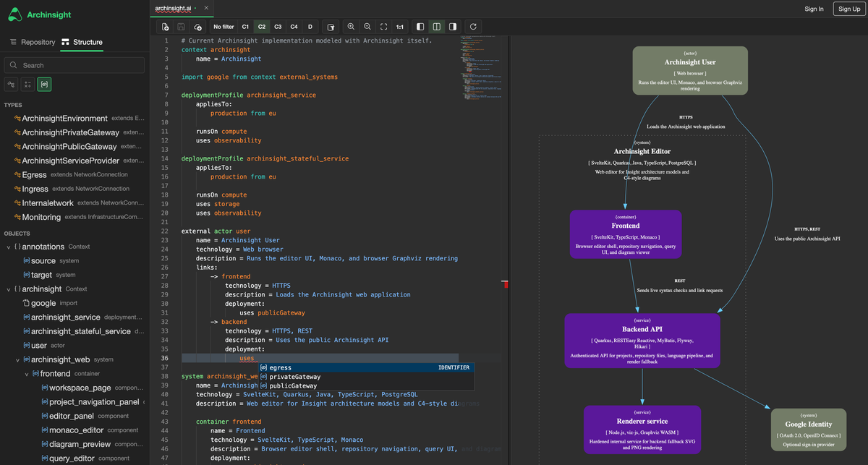Image resolution: width=868 pixels, height=465 pixels.
Task: Collapse the annotations context tree node
Action: click(8, 247)
